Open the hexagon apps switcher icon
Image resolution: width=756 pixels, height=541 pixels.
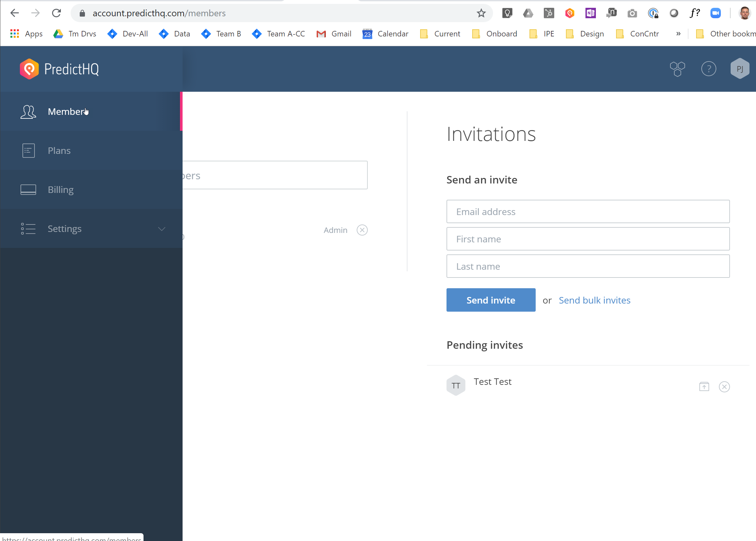[677, 69]
